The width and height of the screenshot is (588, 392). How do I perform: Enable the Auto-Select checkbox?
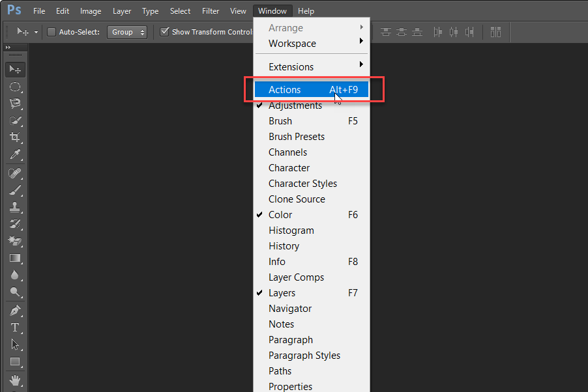pos(51,32)
